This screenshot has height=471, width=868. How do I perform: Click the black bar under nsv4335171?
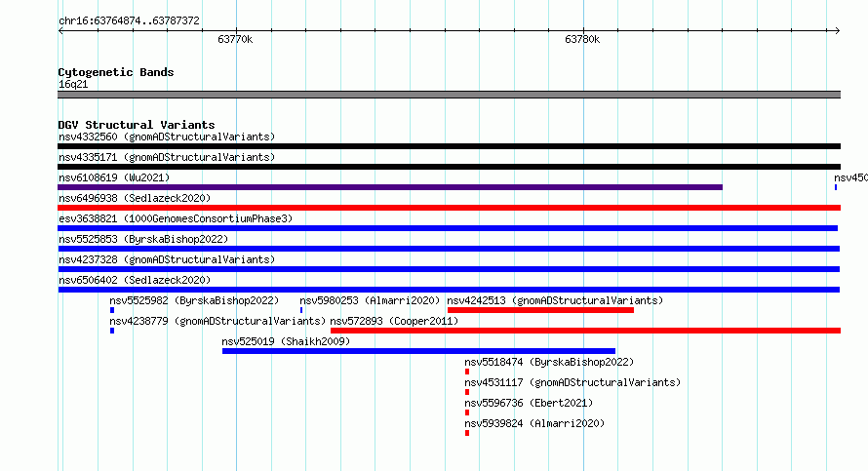click(x=449, y=167)
